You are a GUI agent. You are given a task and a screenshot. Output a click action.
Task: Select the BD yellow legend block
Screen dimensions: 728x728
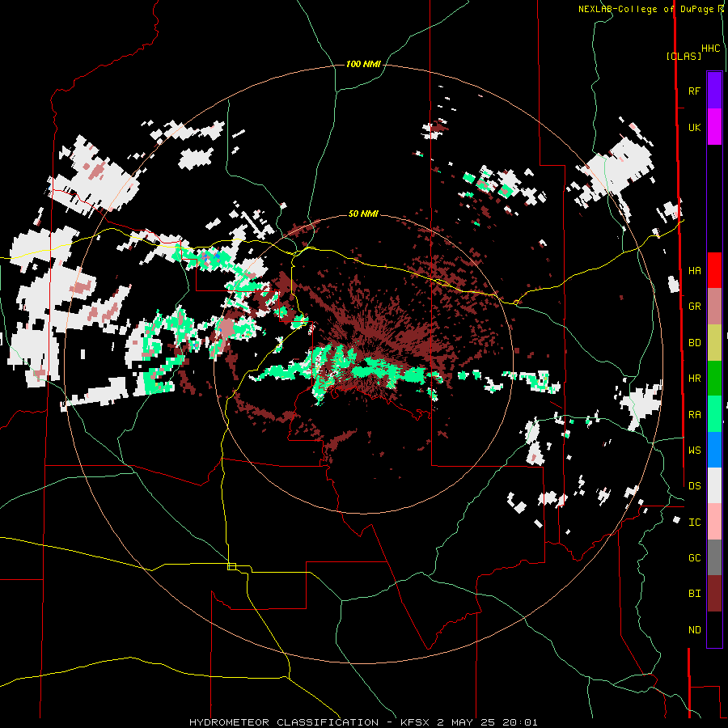tap(714, 343)
